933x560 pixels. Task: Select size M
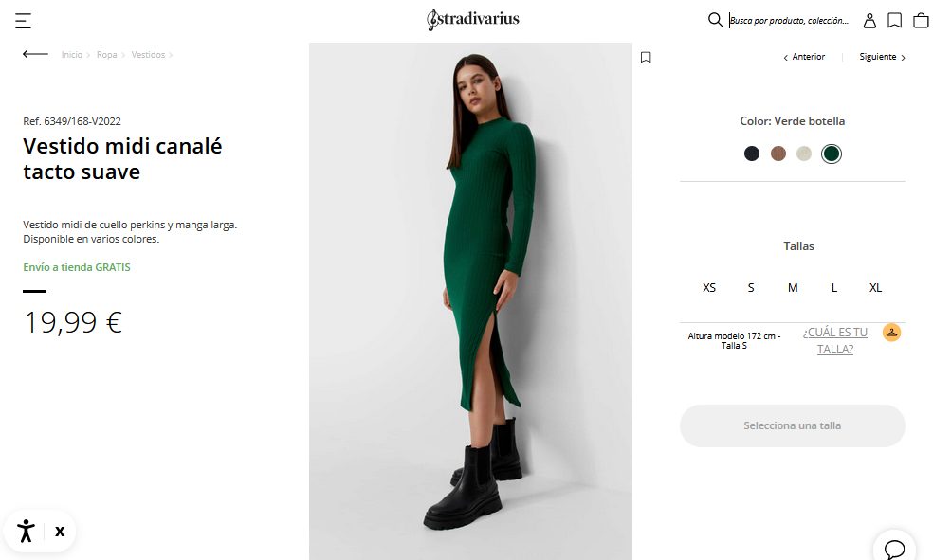793,287
